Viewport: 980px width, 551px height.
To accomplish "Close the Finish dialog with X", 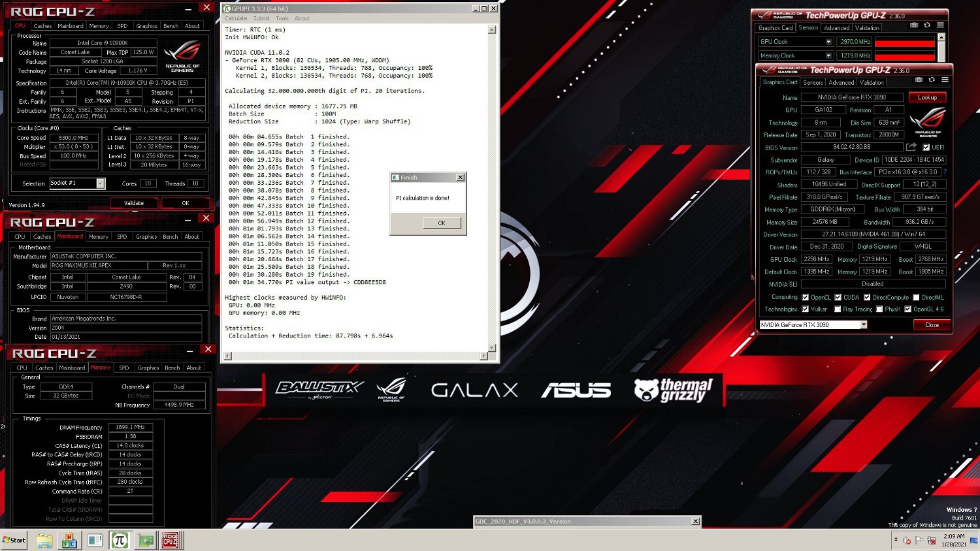I will click(x=460, y=178).
